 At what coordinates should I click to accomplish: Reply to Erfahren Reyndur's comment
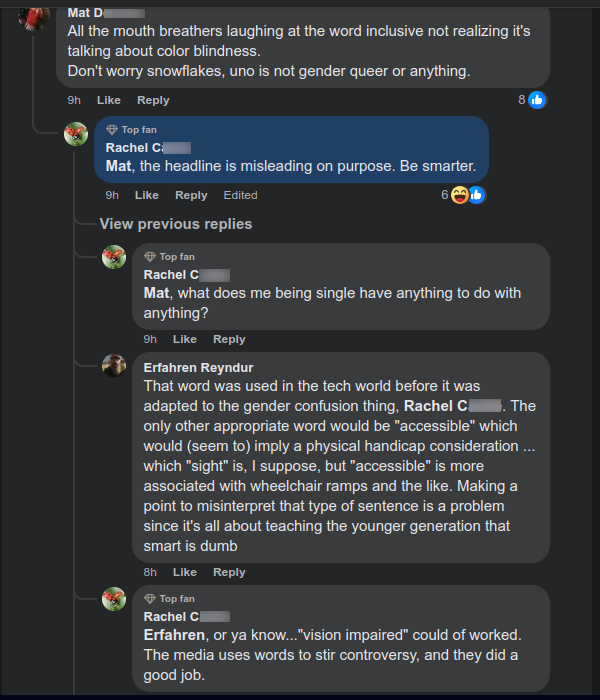pos(229,572)
